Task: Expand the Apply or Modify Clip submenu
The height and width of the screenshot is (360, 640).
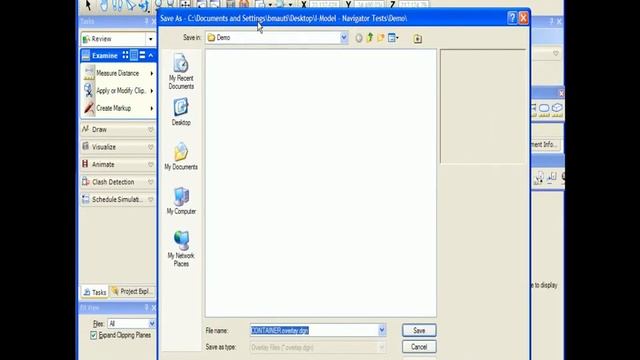Action: (151, 91)
